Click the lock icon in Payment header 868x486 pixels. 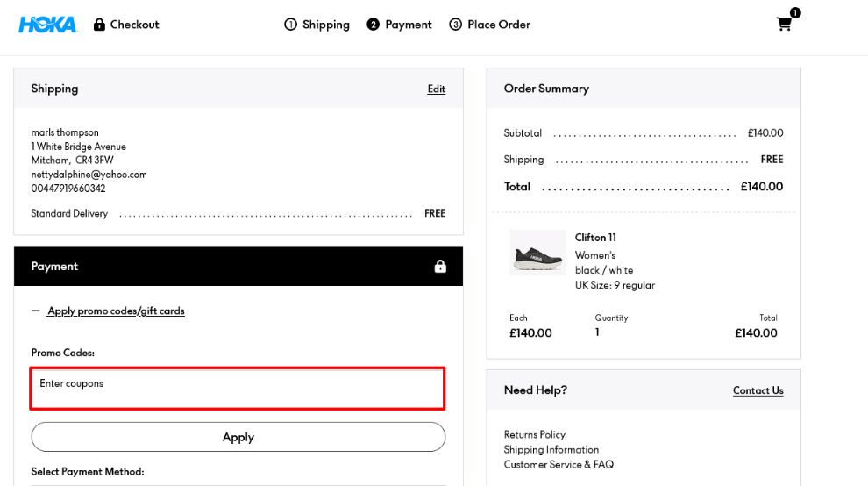[440, 266]
